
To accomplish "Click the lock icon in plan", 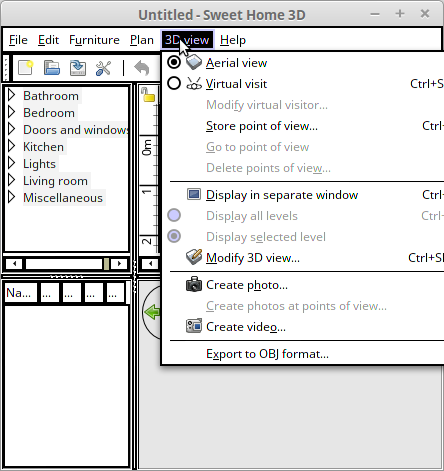I will click(x=148, y=95).
